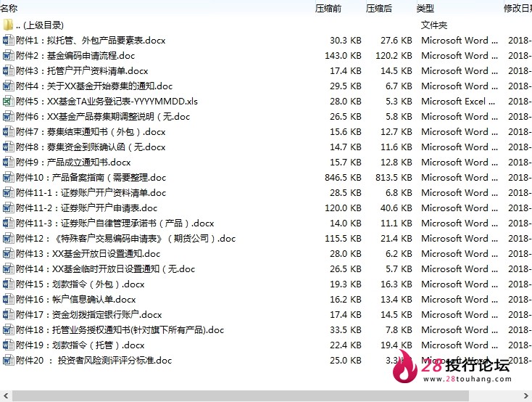
Task: Select file 附件19：划款指令（托管）.docx
Action: pos(80,345)
